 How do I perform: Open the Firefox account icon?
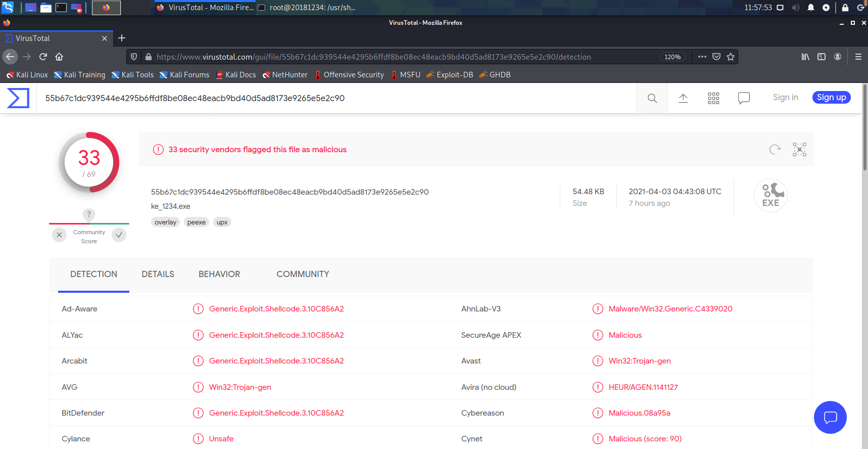pos(838,57)
